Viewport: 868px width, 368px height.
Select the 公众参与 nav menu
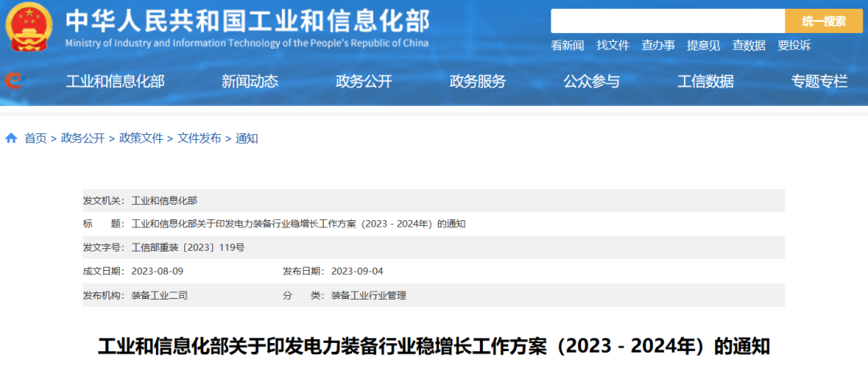point(592,82)
